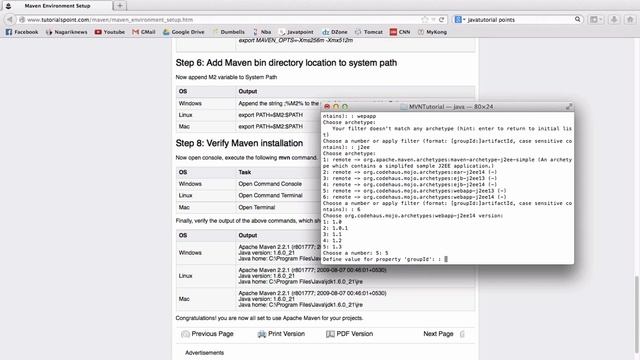Viewport: 640px width, 360px height.
Task: Click the search magnifier icon
Action: 578,19
